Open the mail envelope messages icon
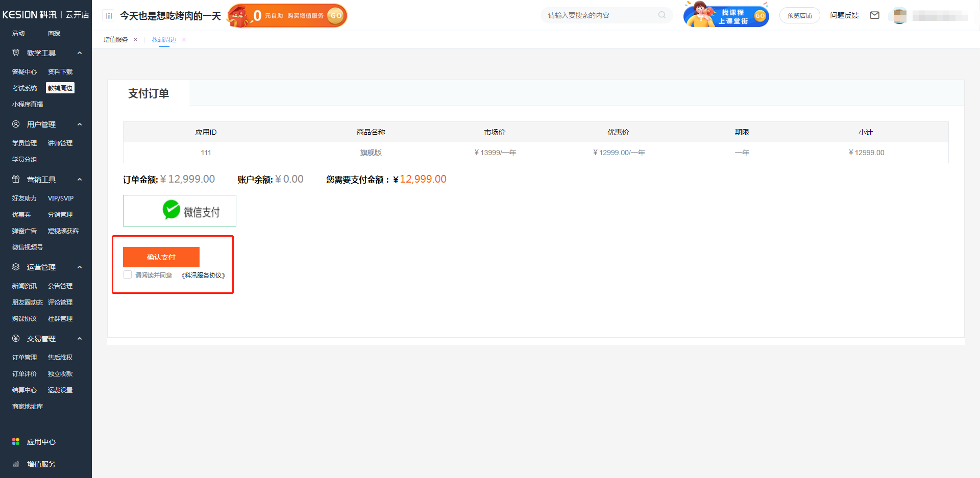Image resolution: width=980 pixels, height=478 pixels. pyautogui.click(x=874, y=15)
